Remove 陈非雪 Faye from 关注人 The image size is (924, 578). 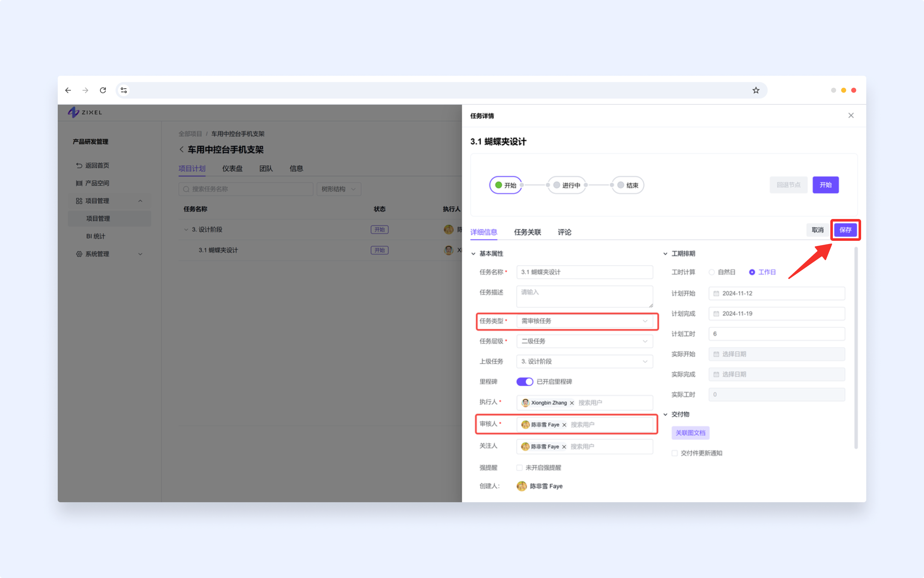[x=564, y=446]
